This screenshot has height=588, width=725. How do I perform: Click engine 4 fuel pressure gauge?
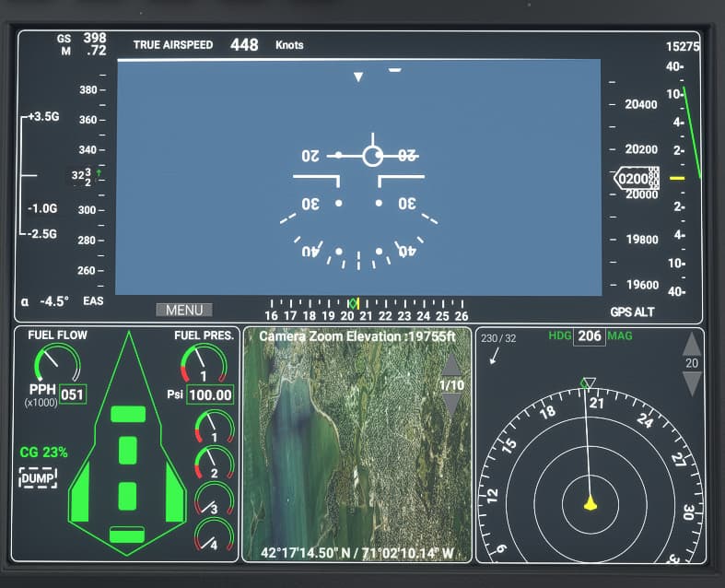[x=213, y=535]
